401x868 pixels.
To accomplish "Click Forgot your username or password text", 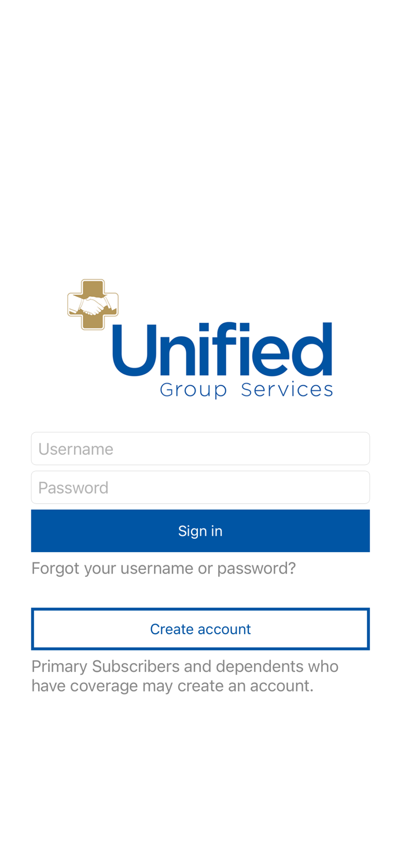I will pos(164,568).
